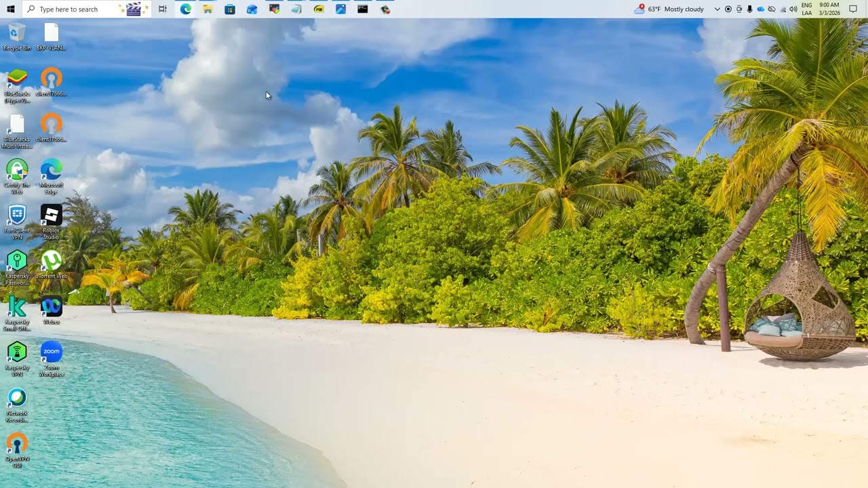Open the Windows Start menu
The width and height of the screenshot is (868, 488).
10,9
